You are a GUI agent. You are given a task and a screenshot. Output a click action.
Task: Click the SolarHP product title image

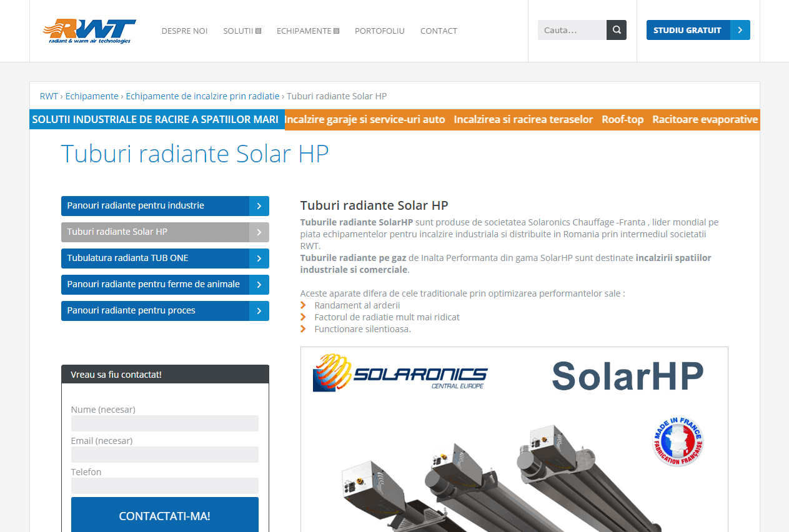coord(628,376)
